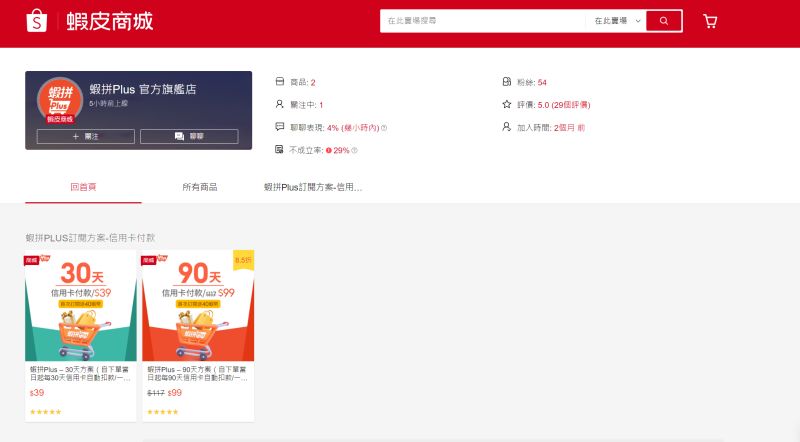This screenshot has width=800, height=442.
Task: Click the struck-through $117 original price
Action: pyautogui.click(x=156, y=393)
